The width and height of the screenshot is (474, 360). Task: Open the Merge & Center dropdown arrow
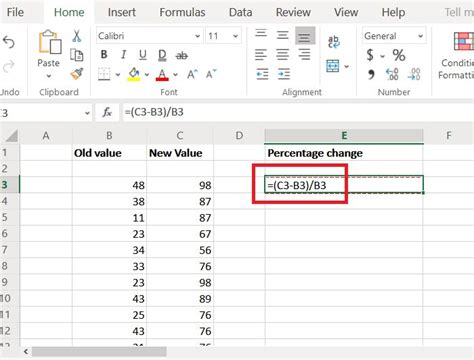[347, 67]
